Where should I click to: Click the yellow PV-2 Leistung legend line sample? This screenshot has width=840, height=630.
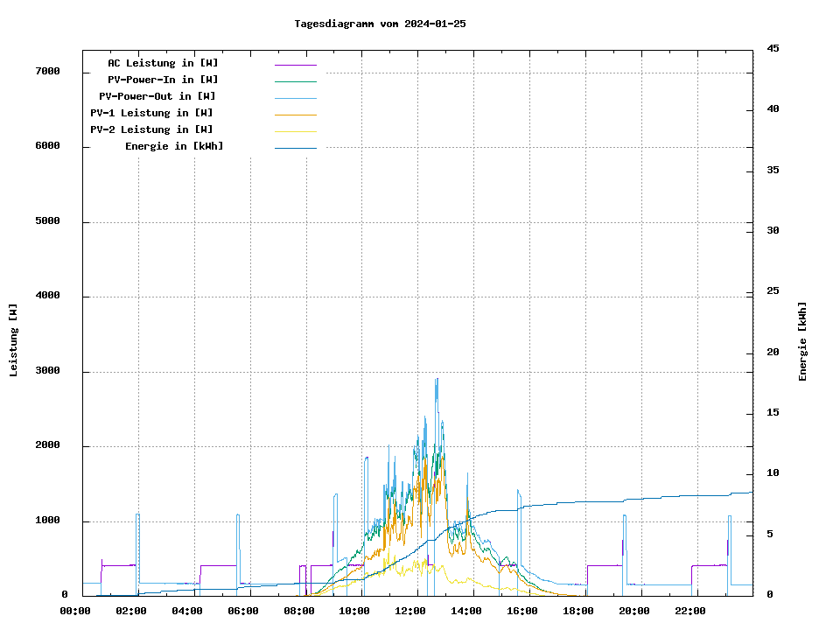coord(295,130)
